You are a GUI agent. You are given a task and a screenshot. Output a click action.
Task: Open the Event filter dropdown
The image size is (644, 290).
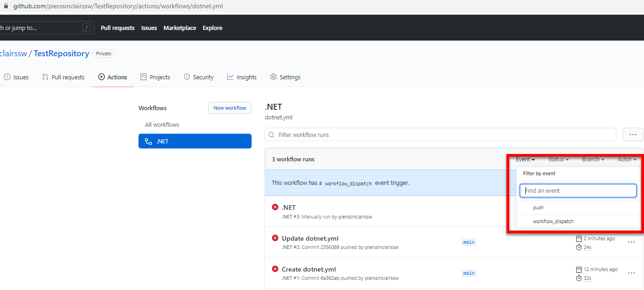point(525,160)
